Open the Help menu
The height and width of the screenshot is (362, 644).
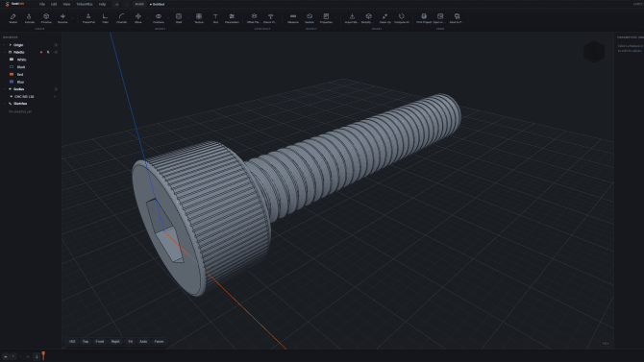pos(102,4)
